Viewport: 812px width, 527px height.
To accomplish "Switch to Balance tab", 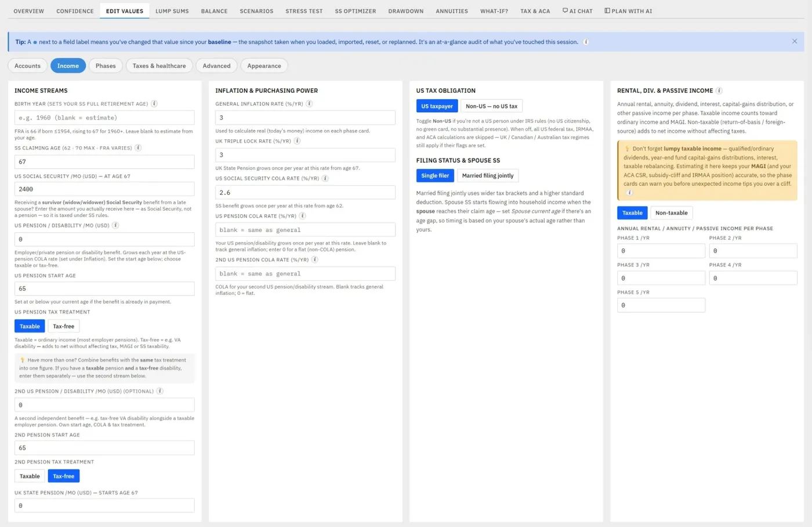I will click(214, 11).
